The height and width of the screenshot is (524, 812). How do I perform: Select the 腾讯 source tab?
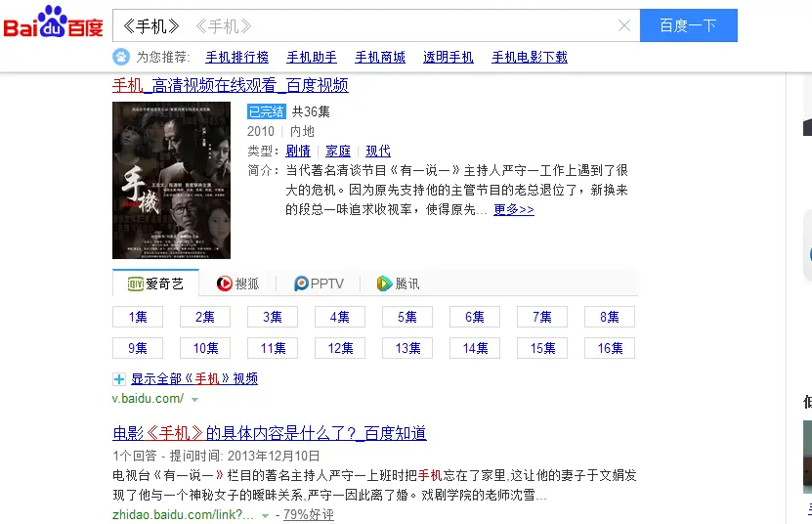coord(399,284)
